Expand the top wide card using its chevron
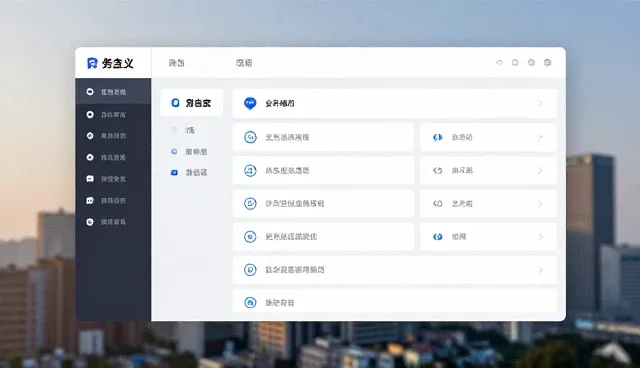This screenshot has height=368, width=640. pos(540,104)
